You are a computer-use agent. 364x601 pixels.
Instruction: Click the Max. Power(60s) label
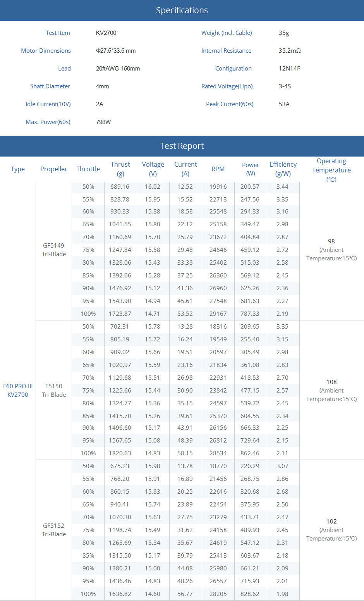pos(48,122)
